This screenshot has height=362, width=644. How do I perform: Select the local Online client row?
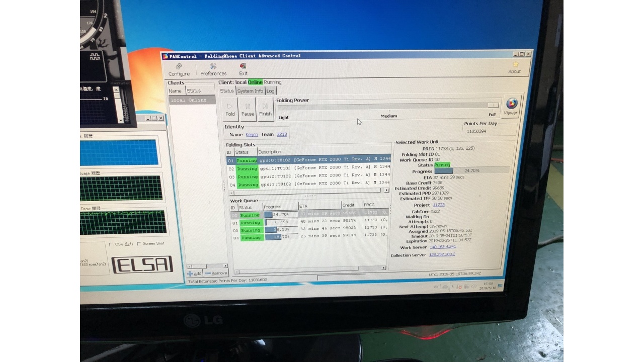click(192, 100)
